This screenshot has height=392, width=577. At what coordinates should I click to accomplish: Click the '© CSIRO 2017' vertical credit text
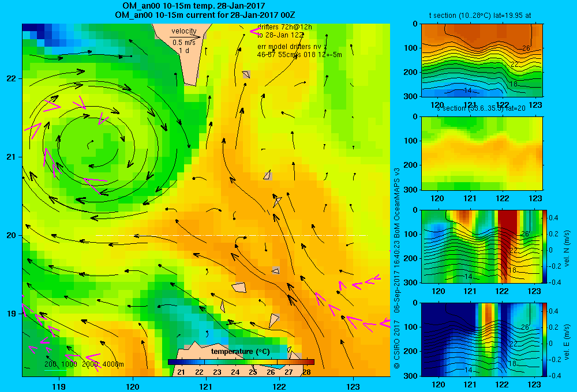tap(397, 345)
